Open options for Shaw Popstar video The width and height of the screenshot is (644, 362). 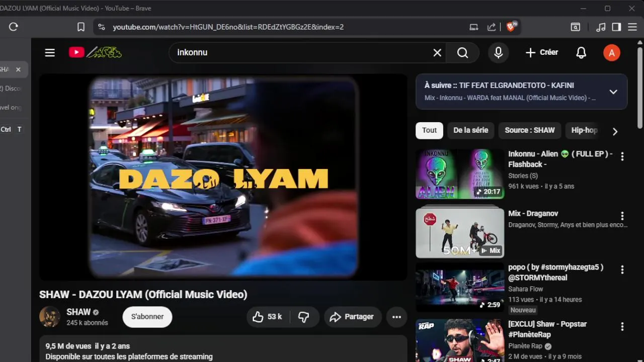coord(622,326)
